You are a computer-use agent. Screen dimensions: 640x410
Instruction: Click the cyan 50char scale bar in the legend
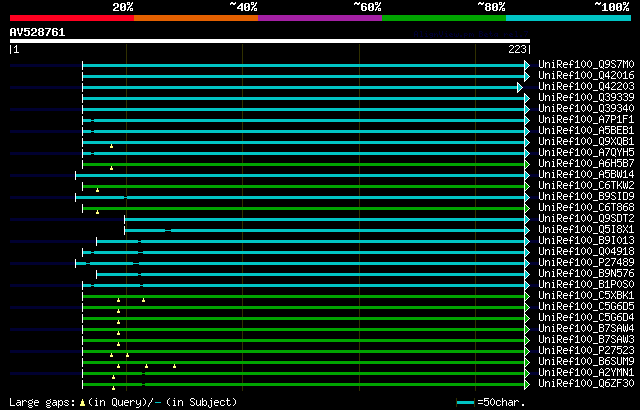tap(465, 403)
